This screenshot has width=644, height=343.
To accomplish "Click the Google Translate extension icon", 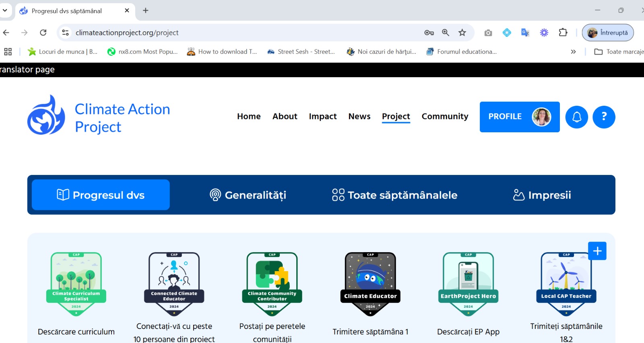I will [x=525, y=33].
